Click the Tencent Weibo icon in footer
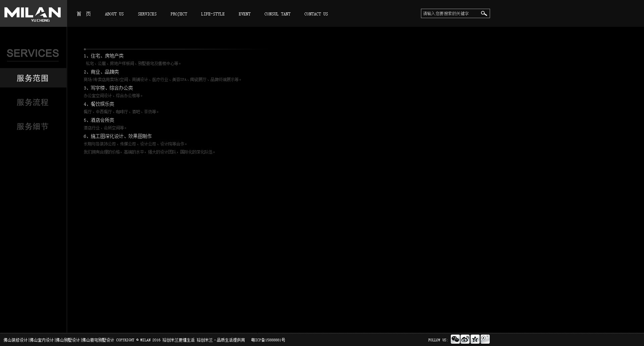Viewport: 644px width, 346px height. pos(485,339)
